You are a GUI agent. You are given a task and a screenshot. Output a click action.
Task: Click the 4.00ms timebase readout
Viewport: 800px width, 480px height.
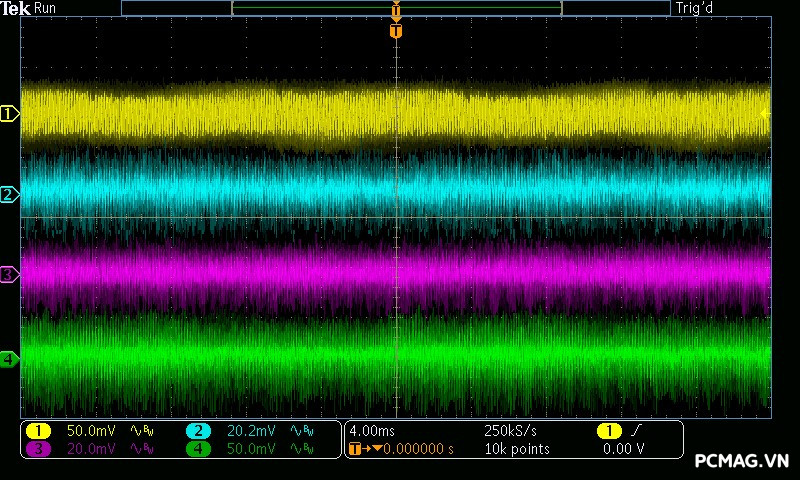(373, 431)
